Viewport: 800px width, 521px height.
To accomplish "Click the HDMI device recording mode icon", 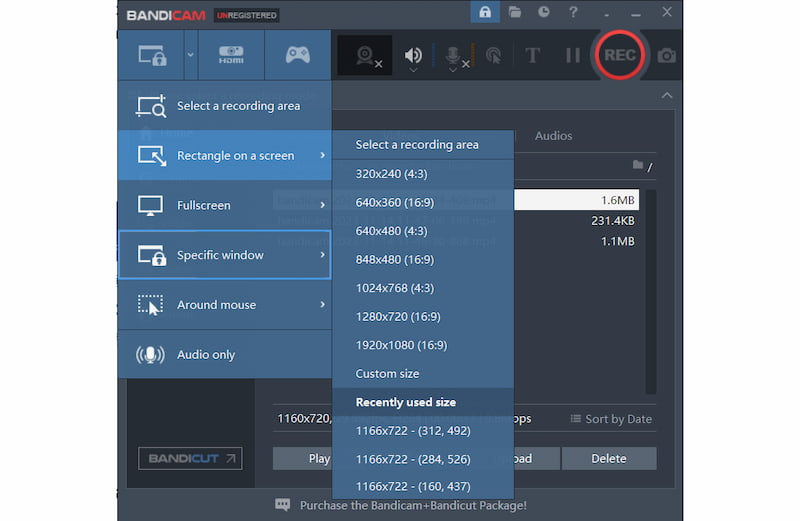I will (x=231, y=56).
